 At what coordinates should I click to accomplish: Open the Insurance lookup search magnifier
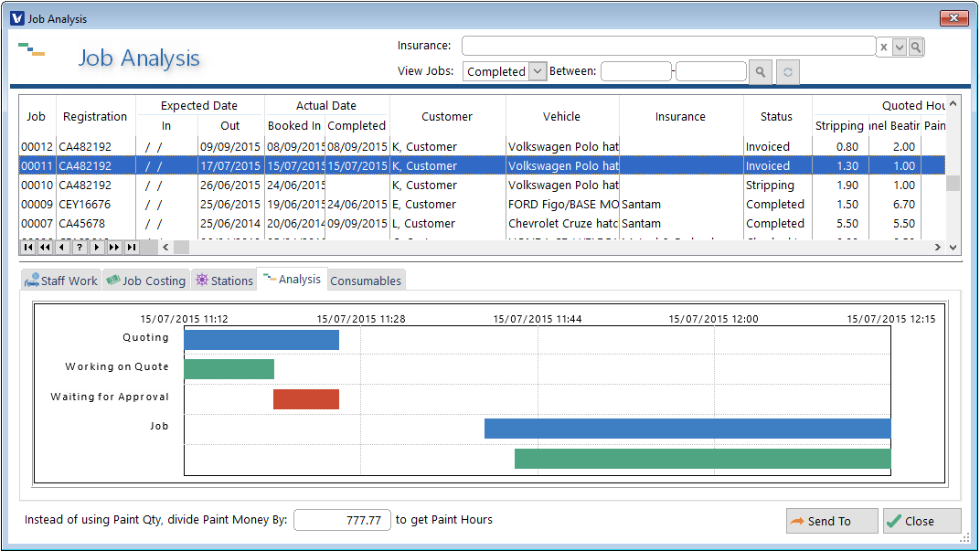(x=915, y=46)
